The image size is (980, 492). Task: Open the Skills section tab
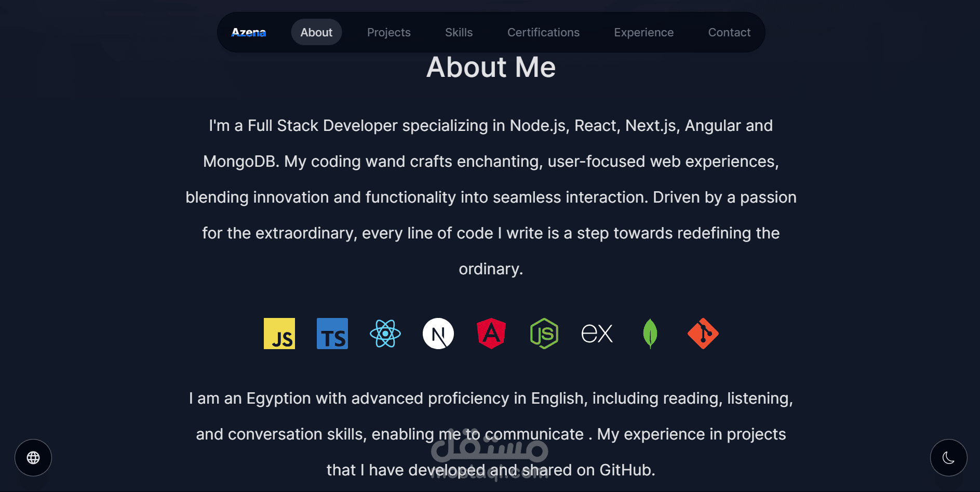[x=459, y=32]
